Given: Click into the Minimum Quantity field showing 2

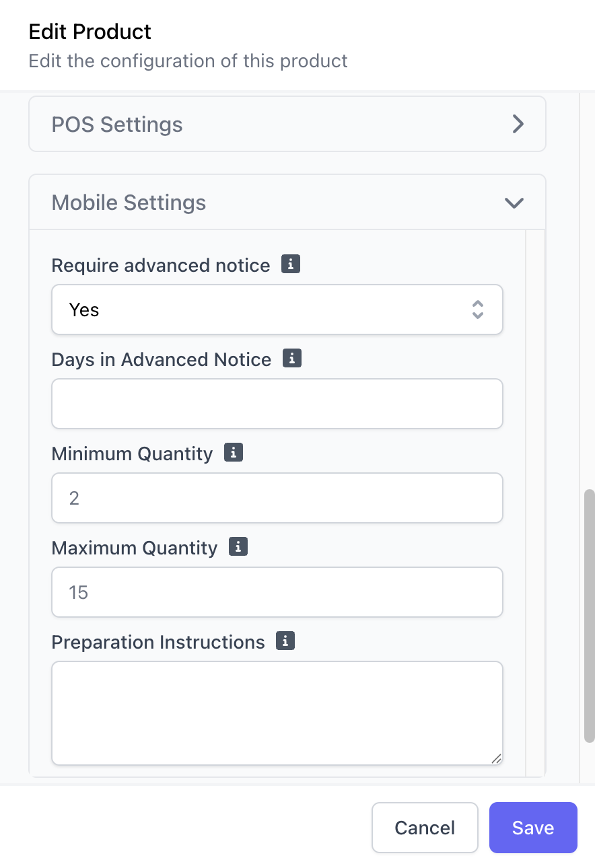Looking at the screenshot, I should pos(277,498).
